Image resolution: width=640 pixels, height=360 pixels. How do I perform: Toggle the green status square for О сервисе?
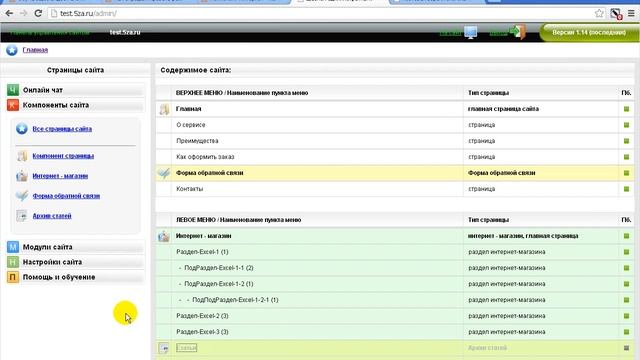tap(627, 125)
